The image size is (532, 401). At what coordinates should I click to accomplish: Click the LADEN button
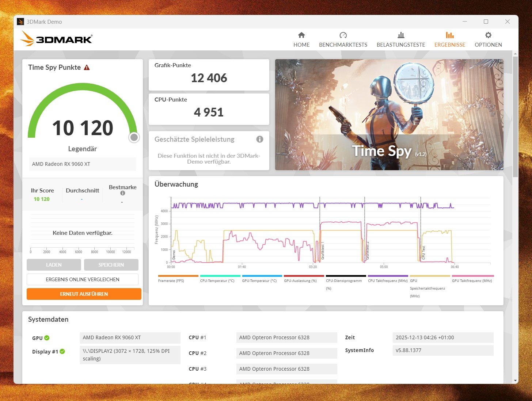click(x=54, y=265)
